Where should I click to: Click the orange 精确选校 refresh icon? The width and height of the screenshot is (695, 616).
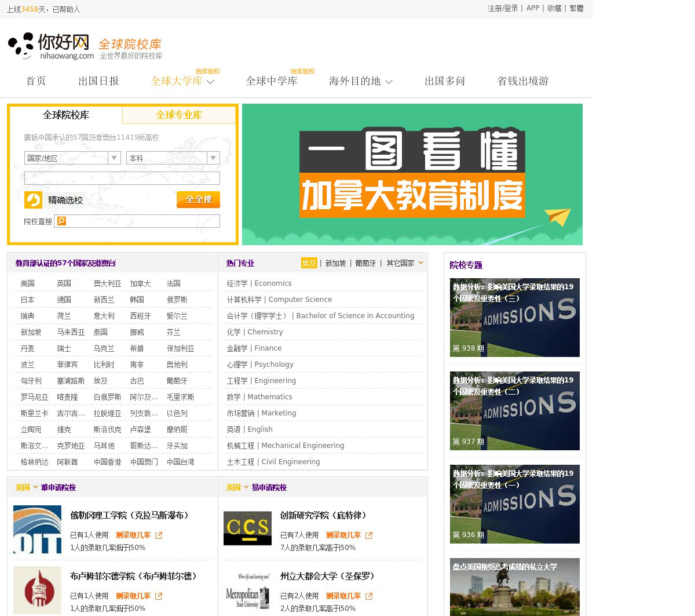click(33, 200)
